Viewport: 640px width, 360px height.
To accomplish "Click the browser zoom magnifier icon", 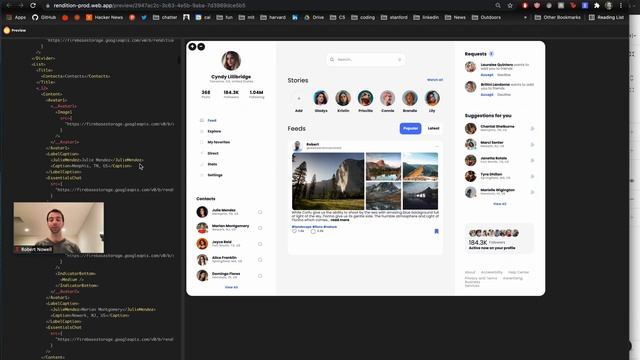I will [498, 5].
